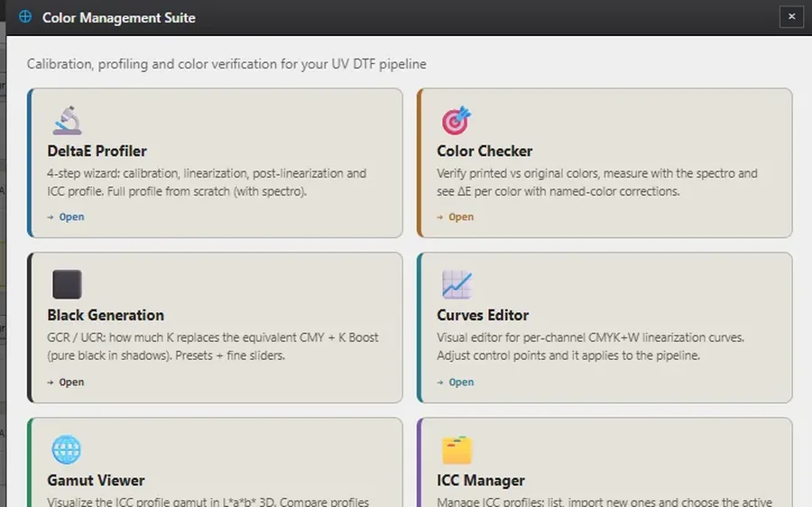This screenshot has height=507, width=812.
Task: Click the Gamut Viewer globe icon
Action: [x=66, y=449]
